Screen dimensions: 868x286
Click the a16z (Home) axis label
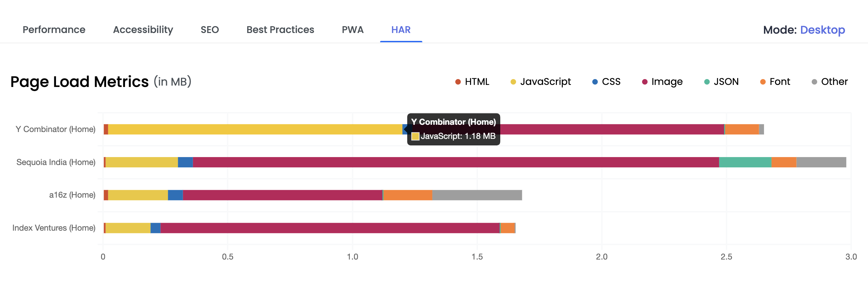tap(72, 195)
